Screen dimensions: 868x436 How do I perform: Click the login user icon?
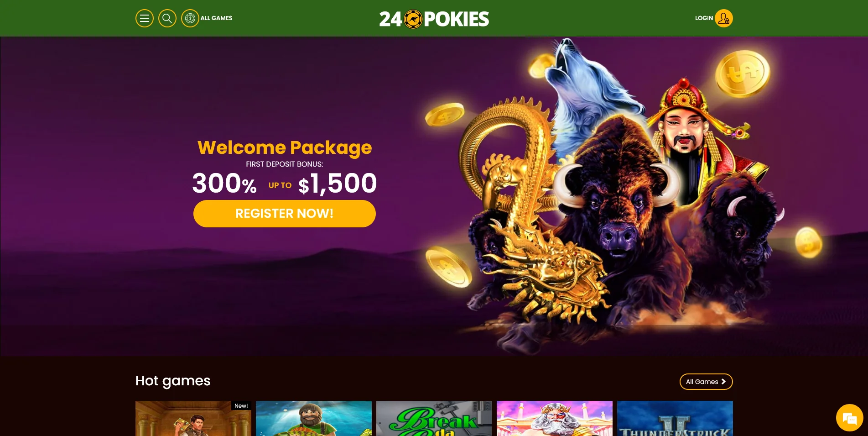724,18
